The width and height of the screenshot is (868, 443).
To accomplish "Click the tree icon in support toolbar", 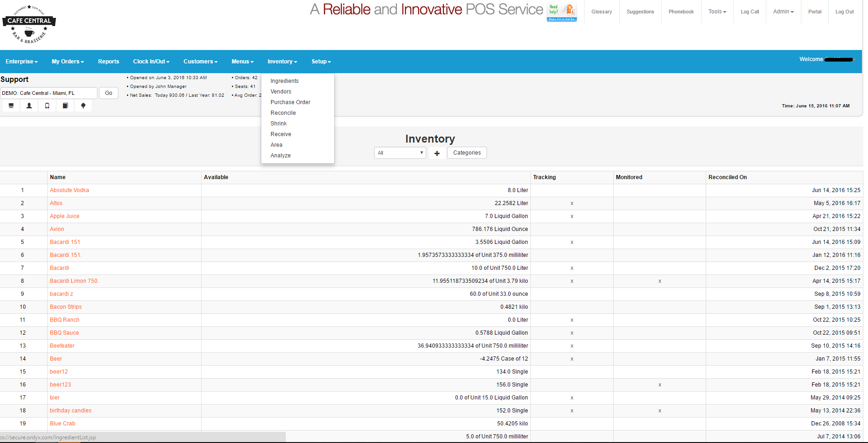I will click(x=83, y=106).
